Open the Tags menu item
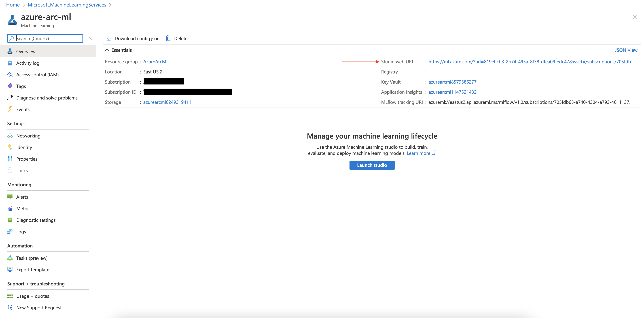 pos(21,86)
